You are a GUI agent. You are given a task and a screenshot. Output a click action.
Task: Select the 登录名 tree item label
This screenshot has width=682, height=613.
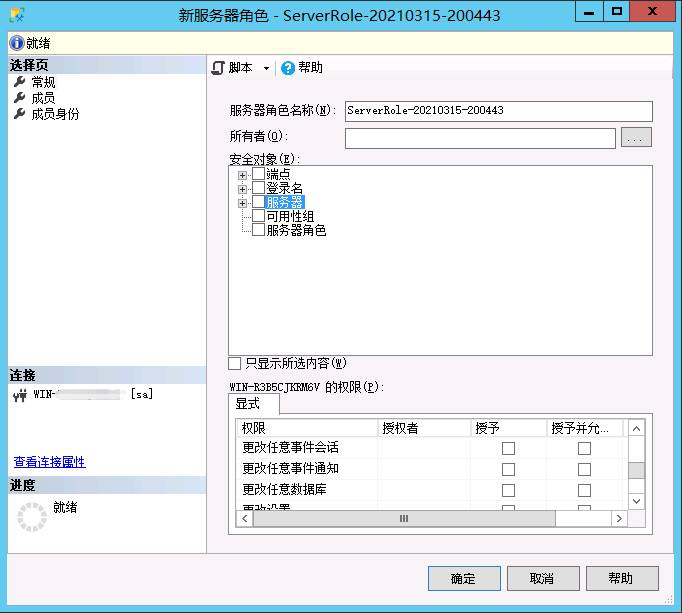[x=284, y=188]
